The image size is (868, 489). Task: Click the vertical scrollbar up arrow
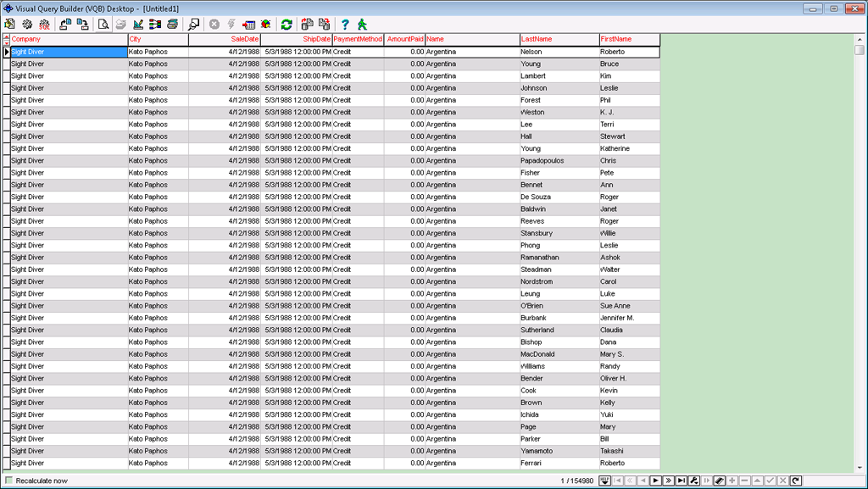(x=860, y=38)
